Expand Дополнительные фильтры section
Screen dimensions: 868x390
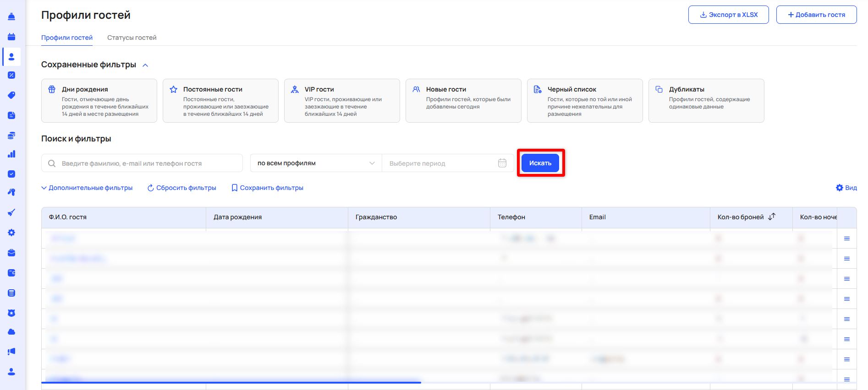[x=87, y=188]
